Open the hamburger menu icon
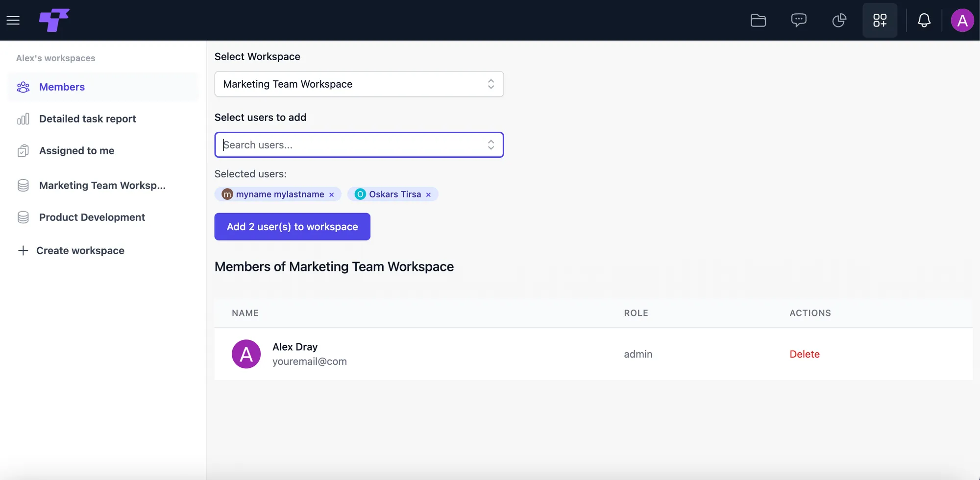The height and width of the screenshot is (480, 980). click(13, 20)
